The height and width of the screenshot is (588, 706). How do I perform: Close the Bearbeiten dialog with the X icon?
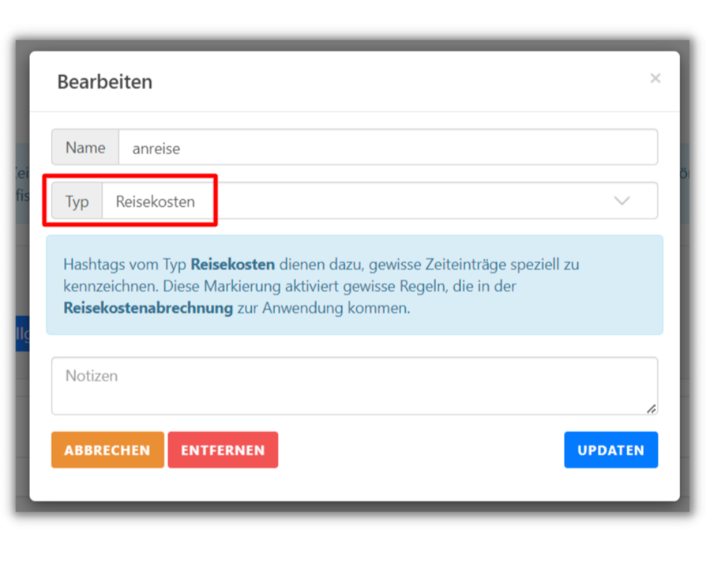655,78
